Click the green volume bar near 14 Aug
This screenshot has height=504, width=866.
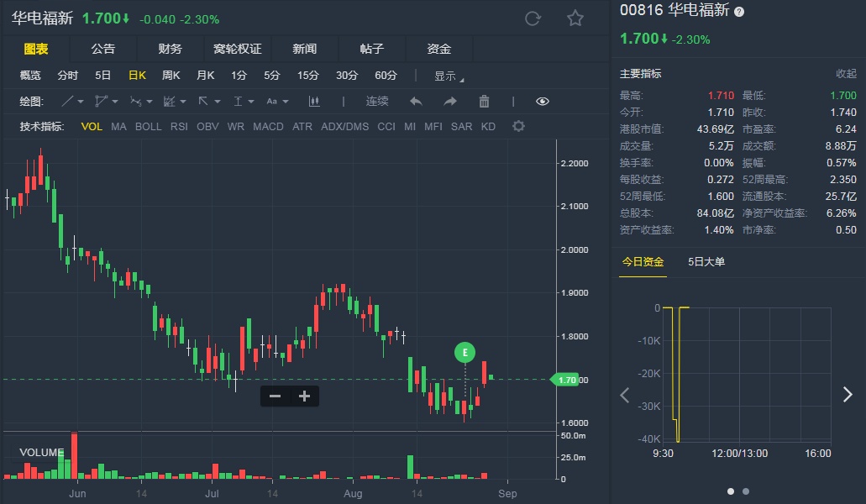410,467
